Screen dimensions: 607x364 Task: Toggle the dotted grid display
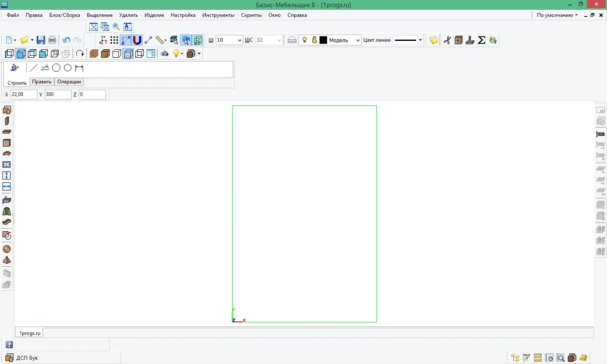[x=114, y=40]
